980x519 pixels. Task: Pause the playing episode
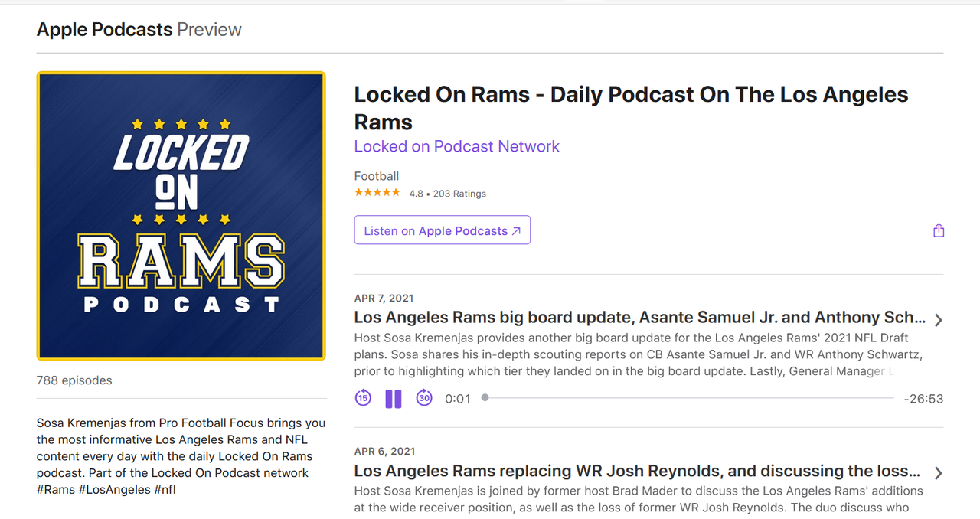click(x=394, y=398)
